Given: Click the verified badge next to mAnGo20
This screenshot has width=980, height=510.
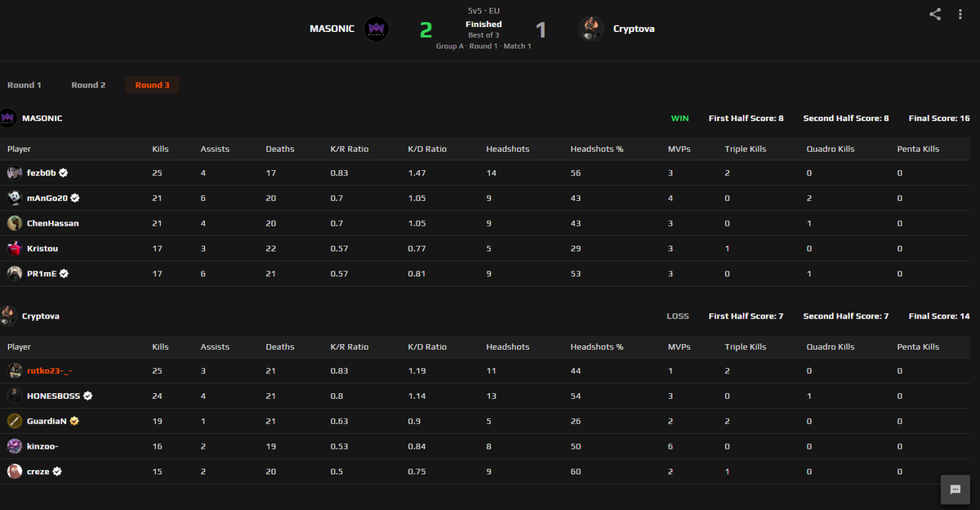Looking at the screenshot, I should (74, 198).
